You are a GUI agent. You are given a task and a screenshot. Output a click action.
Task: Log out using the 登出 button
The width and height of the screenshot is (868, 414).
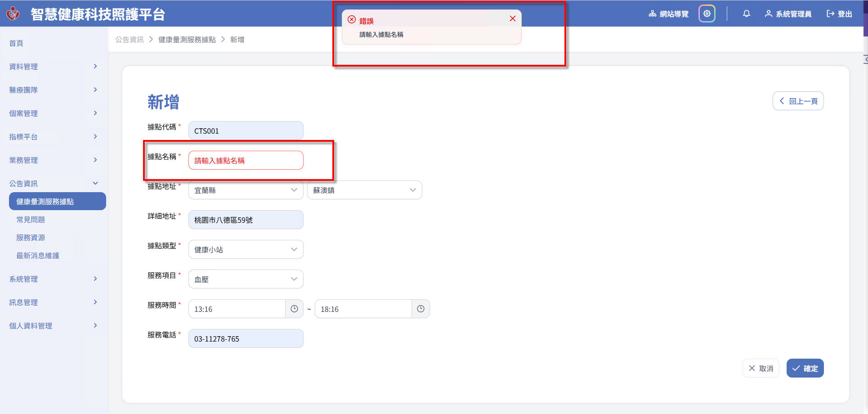point(839,14)
